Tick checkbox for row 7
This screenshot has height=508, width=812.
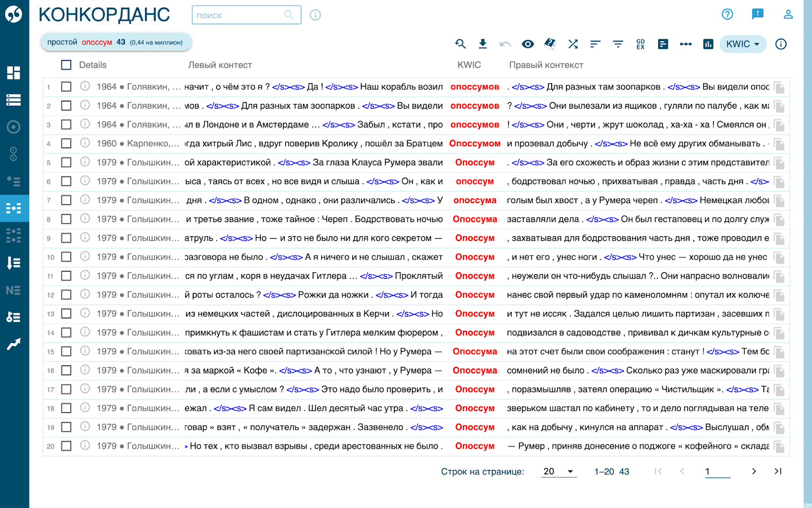66,200
